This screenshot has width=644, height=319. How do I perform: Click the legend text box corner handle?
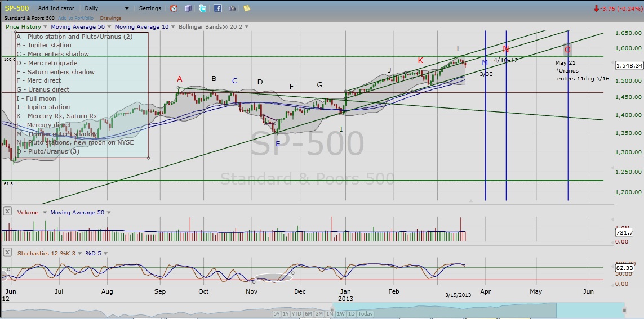(x=148, y=158)
